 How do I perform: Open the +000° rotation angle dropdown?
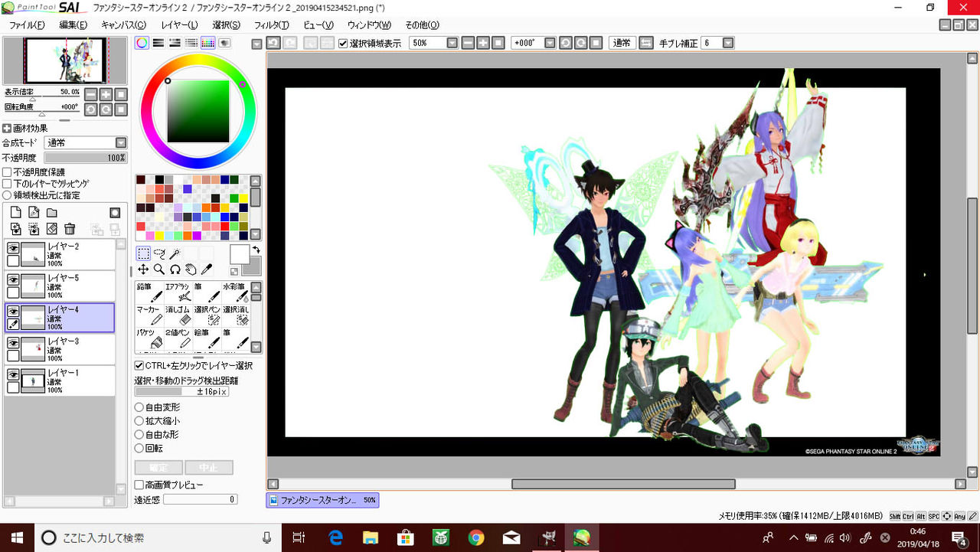[550, 43]
